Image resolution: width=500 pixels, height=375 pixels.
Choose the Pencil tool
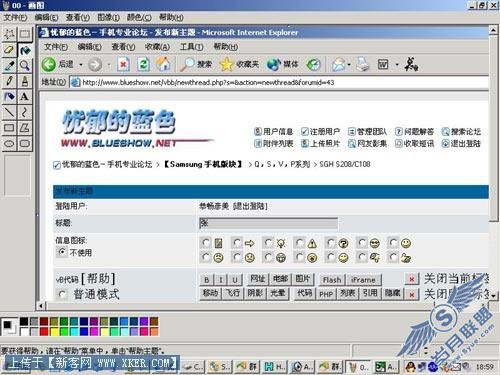tap(9, 81)
